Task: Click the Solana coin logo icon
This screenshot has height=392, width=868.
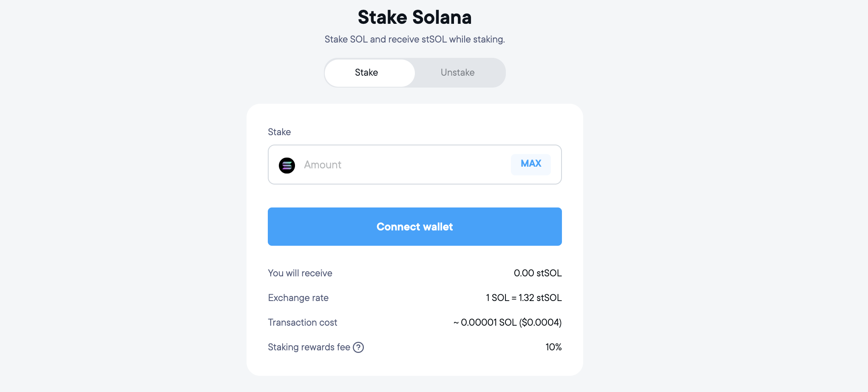Action: [x=287, y=165]
